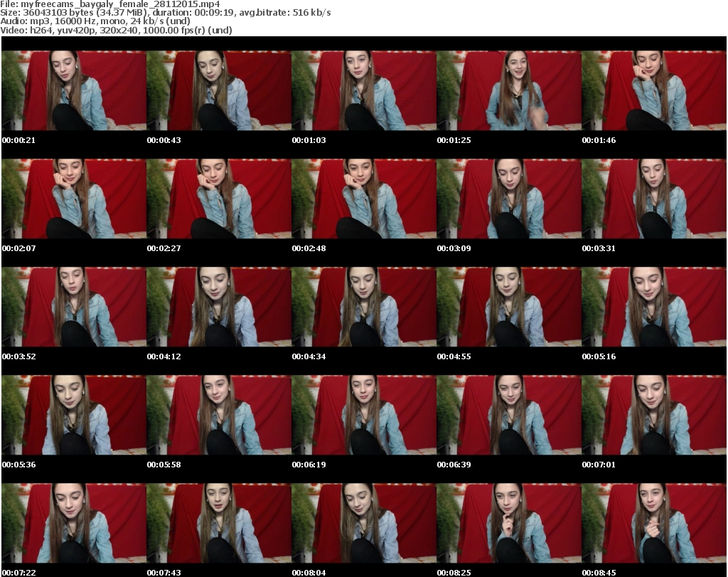This screenshot has width=728, height=577.
Task: Select the thumbnail frame at 00:00:43
Action: pyautogui.click(x=219, y=90)
